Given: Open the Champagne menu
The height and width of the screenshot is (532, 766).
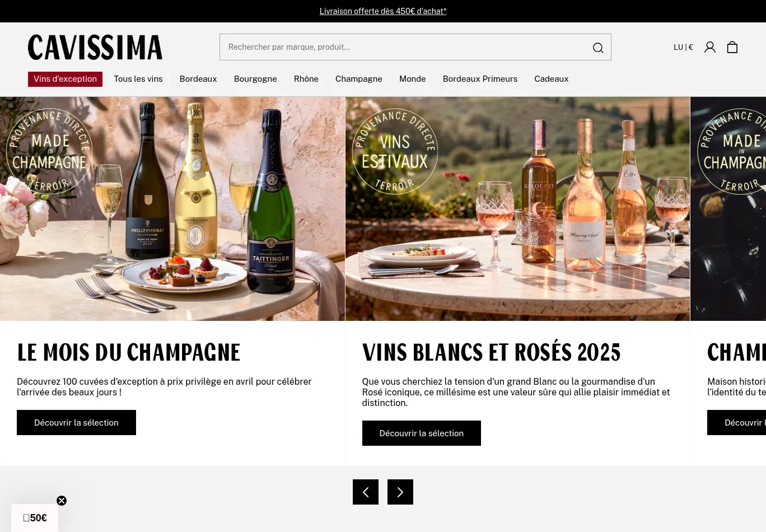Looking at the screenshot, I should coord(359,79).
